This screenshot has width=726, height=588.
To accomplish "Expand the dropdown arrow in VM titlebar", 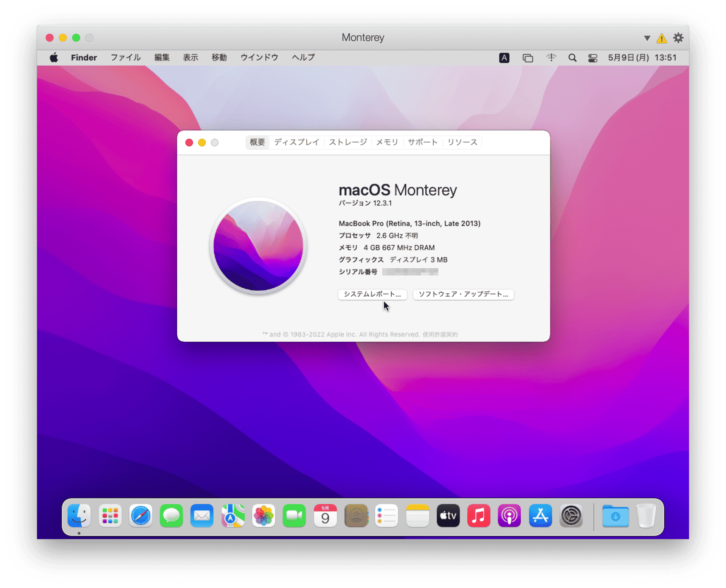I will pyautogui.click(x=647, y=38).
